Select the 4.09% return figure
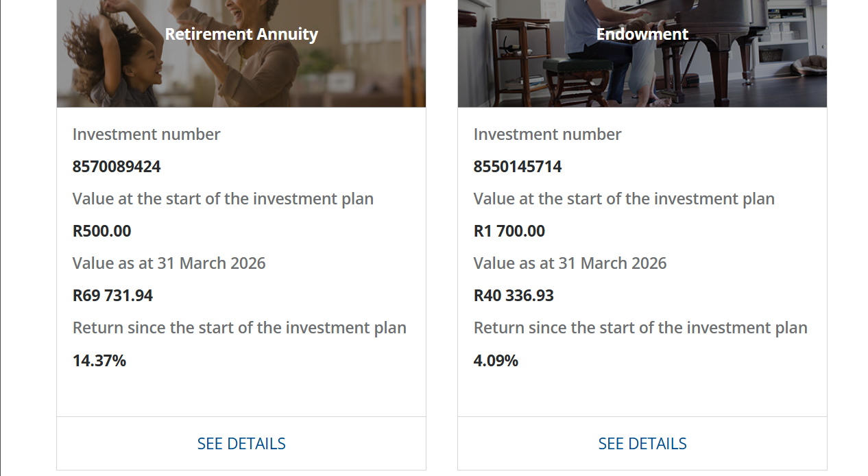The width and height of the screenshot is (868, 476). tap(496, 360)
